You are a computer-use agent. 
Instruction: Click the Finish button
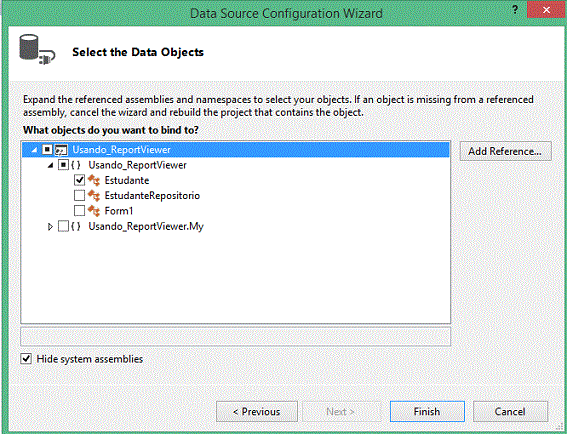tap(427, 412)
